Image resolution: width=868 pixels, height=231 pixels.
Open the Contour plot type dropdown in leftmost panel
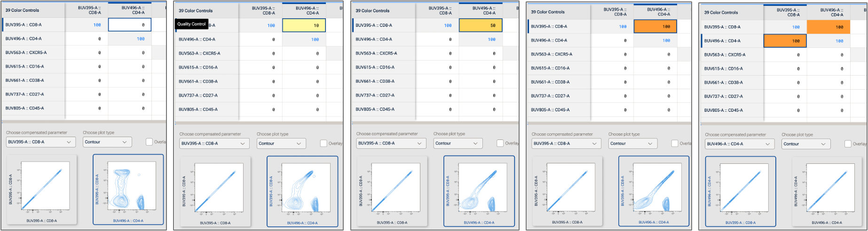[107, 142]
